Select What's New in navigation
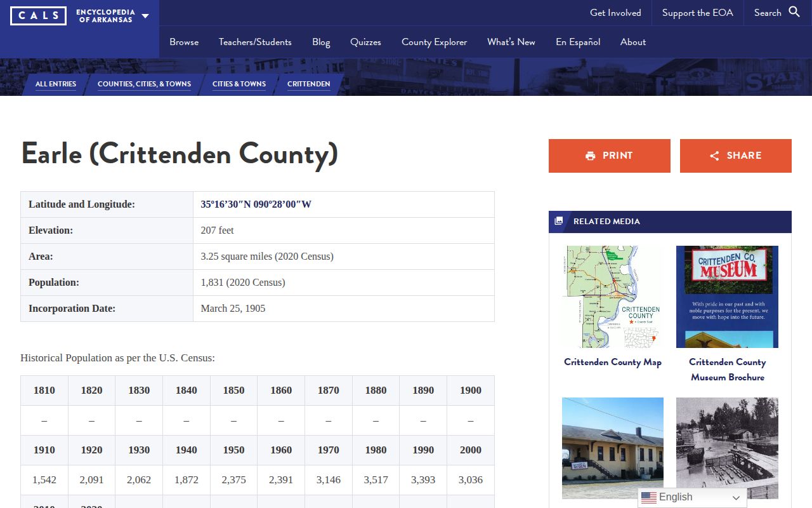812x508 pixels. click(511, 42)
